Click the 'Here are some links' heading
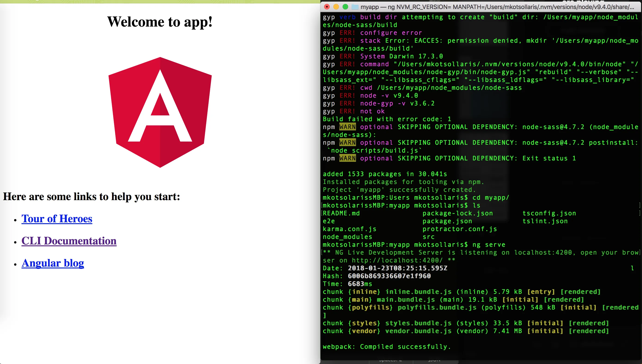Image resolution: width=642 pixels, height=364 pixels. (91, 196)
